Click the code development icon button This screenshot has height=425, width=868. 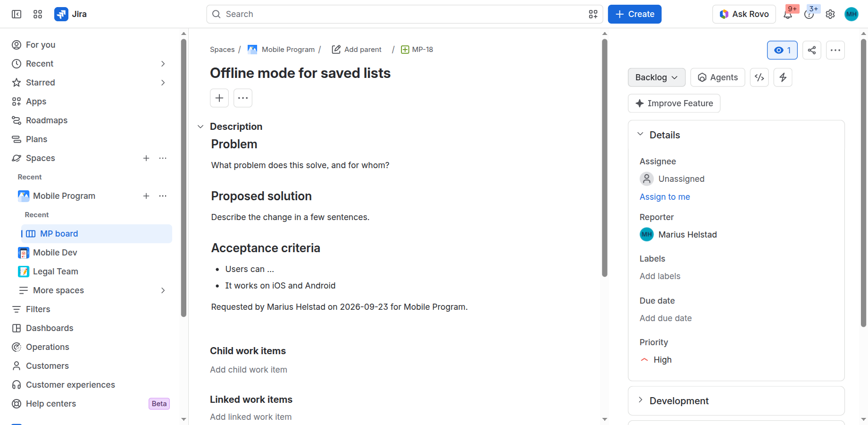point(759,77)
